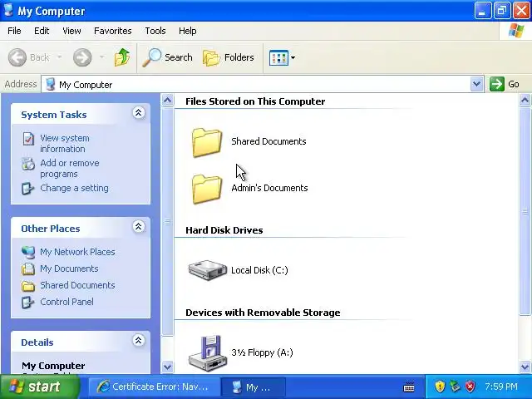Click the Change a setting icon
Screen dimensions: 532x399
(28, 189)
